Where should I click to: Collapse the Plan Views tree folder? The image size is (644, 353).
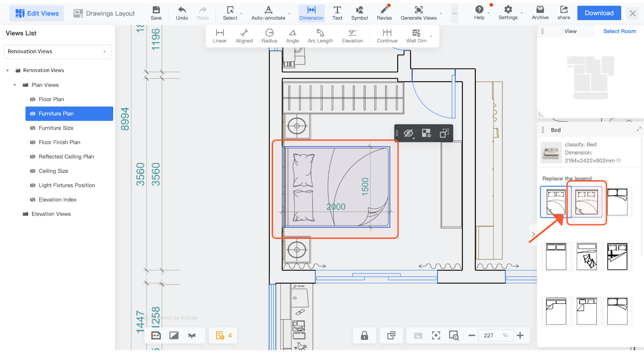coord(15,85)
